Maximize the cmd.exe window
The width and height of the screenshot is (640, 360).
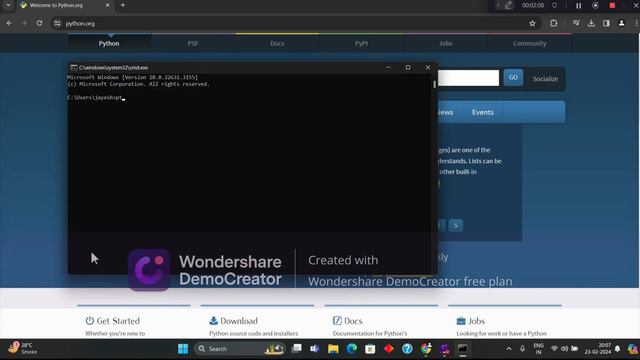coord(408,67)
